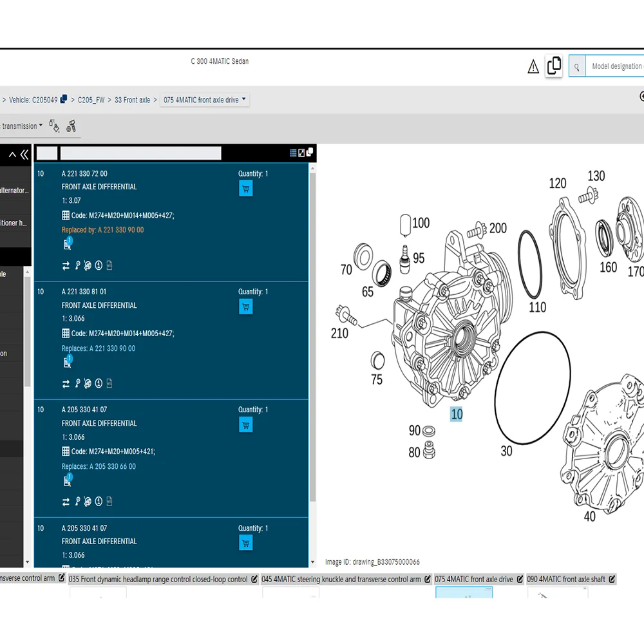Collapse the sidebar with the double-left arrows

(x=24, y=155)
